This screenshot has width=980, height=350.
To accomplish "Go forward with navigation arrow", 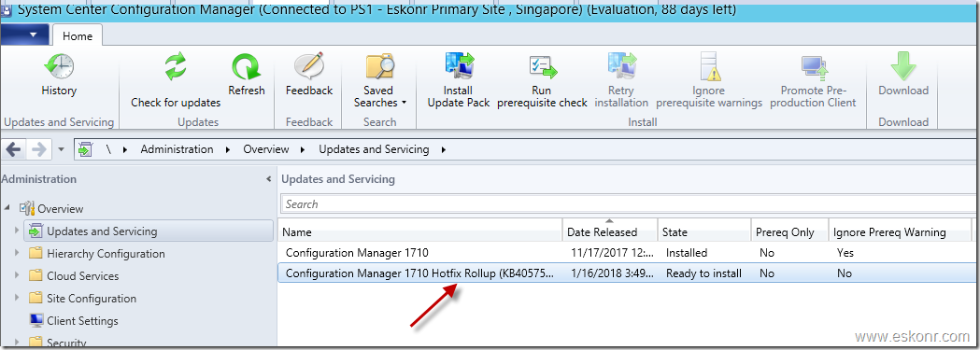I will point(38,149).
